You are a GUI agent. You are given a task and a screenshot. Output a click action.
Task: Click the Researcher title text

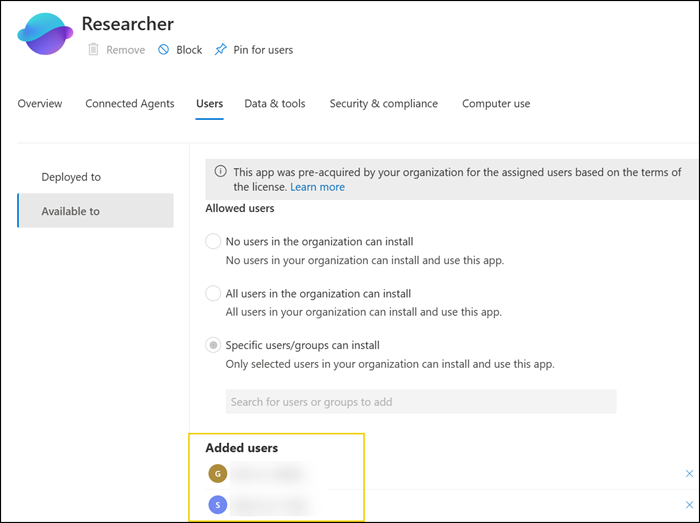point(128,24)
